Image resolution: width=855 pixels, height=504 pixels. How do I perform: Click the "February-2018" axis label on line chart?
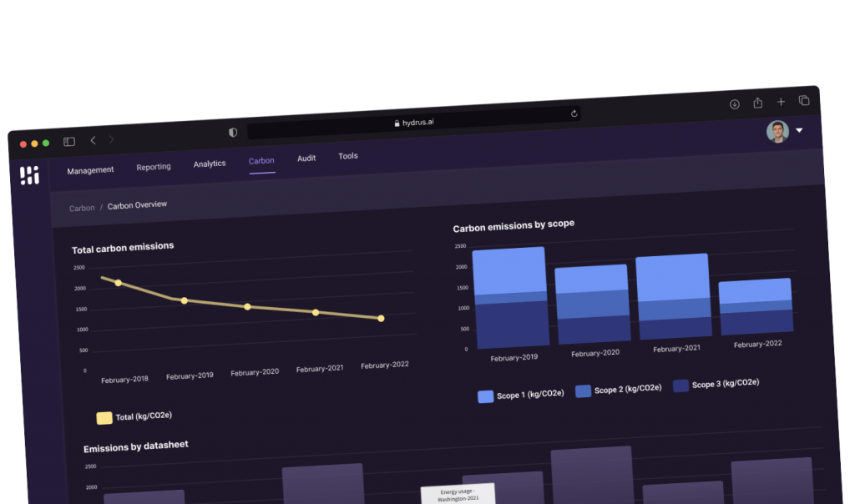click(x=124, y=379)
